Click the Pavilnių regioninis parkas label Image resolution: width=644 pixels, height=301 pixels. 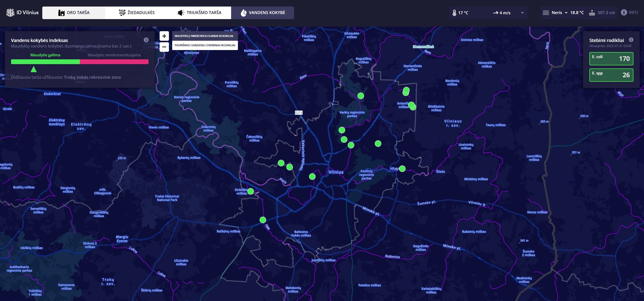366,175
